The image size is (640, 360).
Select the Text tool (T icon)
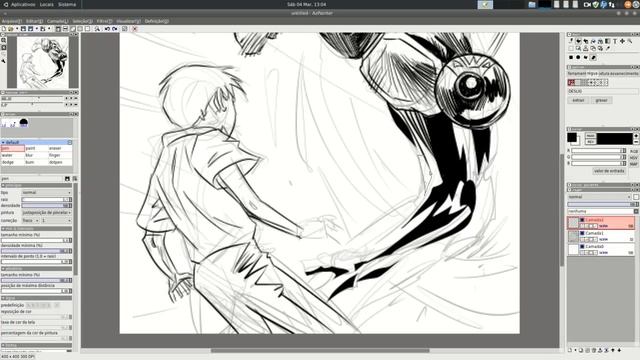click(615, 41)
